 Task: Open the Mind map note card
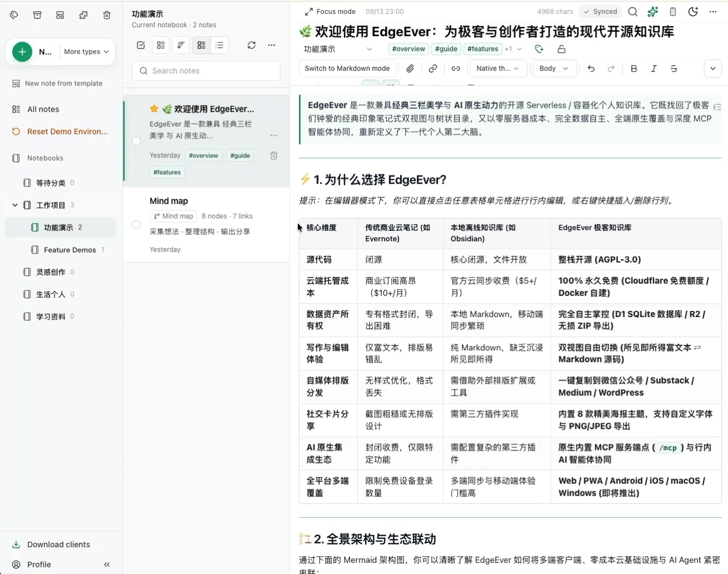click(206, 225)
